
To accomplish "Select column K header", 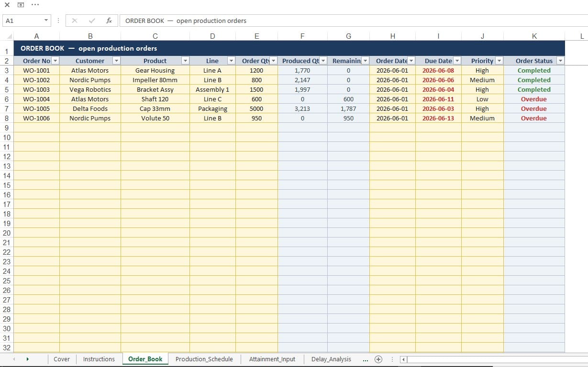I will (534, 36).
